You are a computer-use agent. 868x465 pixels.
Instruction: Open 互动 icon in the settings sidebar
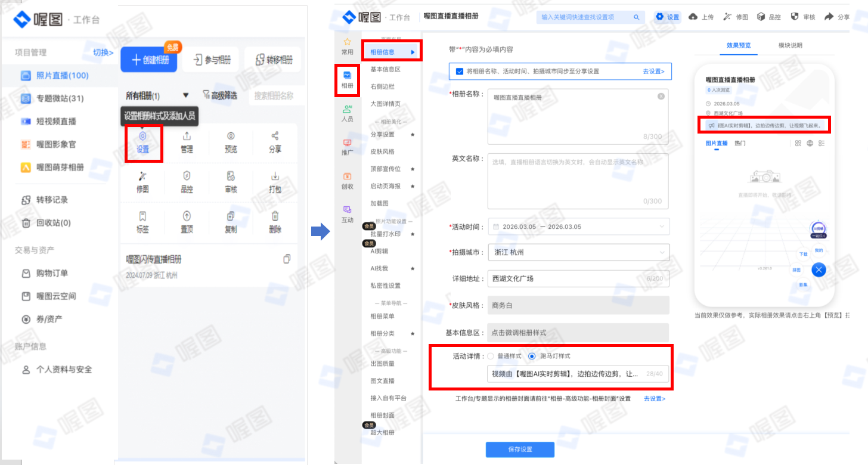347,210
